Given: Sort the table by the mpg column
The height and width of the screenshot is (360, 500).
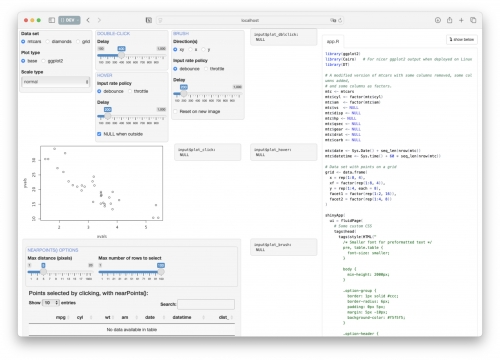Looking at the screenshot, I should pos(61,317).
